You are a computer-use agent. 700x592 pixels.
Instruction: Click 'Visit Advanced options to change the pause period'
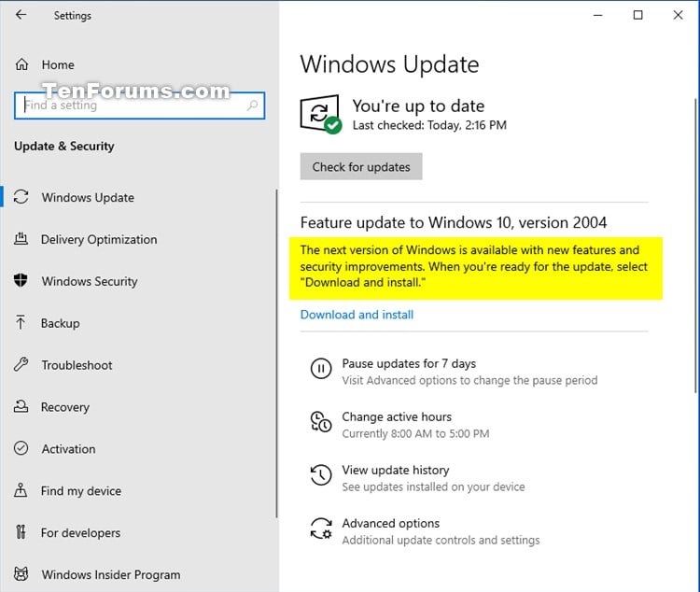pos(469,380)
